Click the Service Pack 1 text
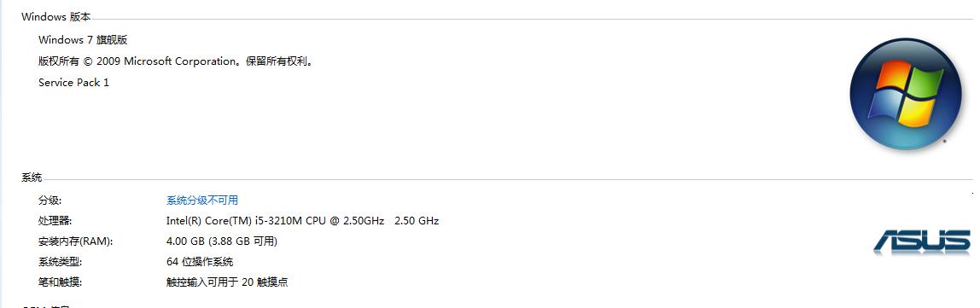 (x=73, y=83)
